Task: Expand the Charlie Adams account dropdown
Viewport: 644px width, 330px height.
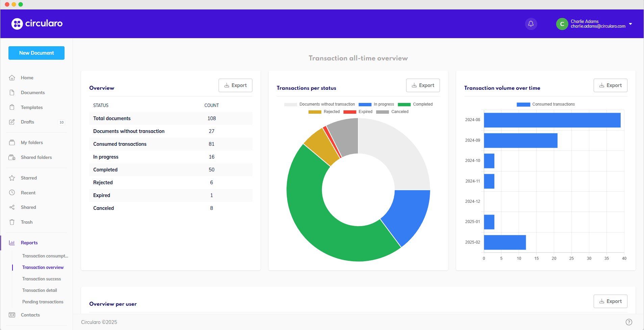Action: (630, 24)
